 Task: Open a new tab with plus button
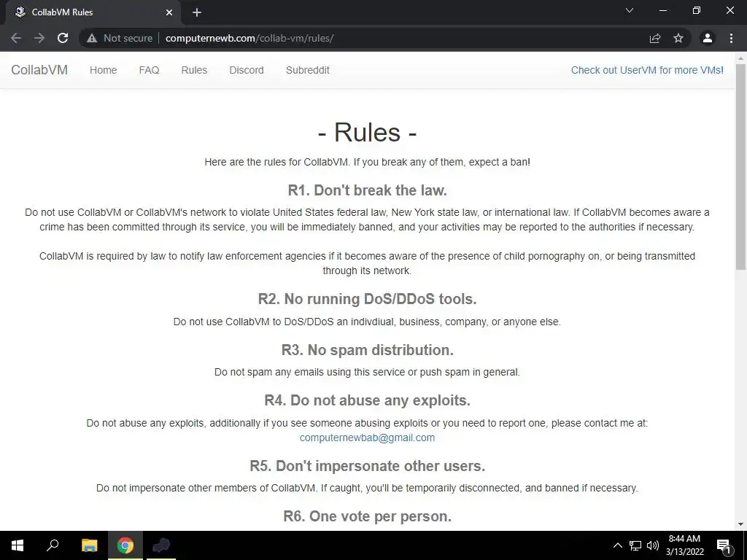(x=197, y=12)
